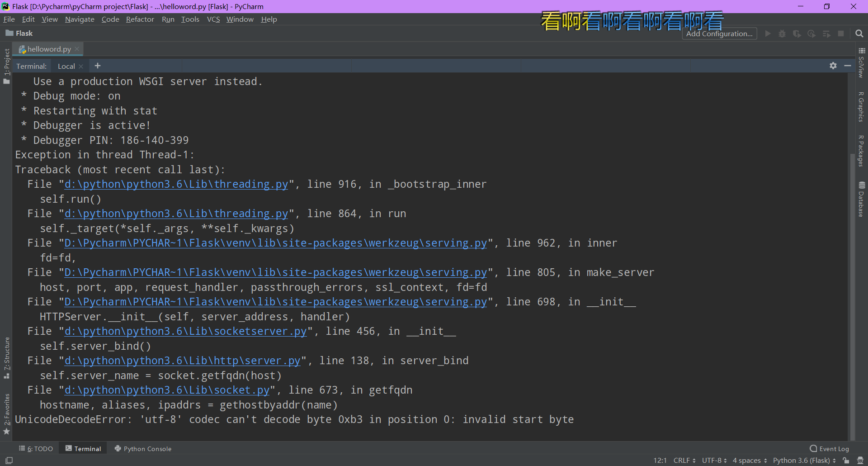The height and width of the screenshot is (466, 868).
Task: Open the Favorites tool window
Action: pyautogui.click(x=6, y=414)
